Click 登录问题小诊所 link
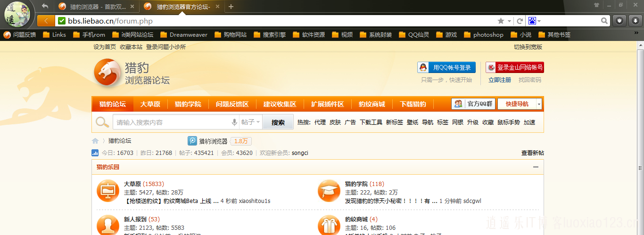The image size is (644, 235). 166,47
